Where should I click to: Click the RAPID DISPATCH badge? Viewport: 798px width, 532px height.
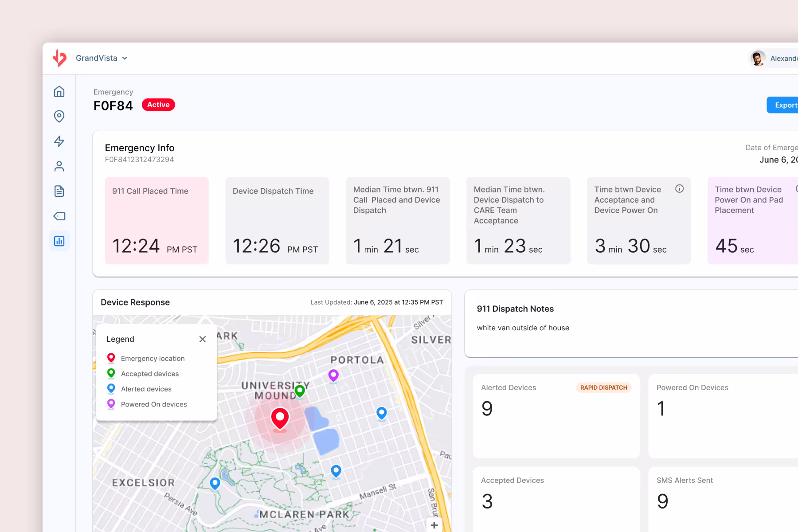click(x=604, y=387)
